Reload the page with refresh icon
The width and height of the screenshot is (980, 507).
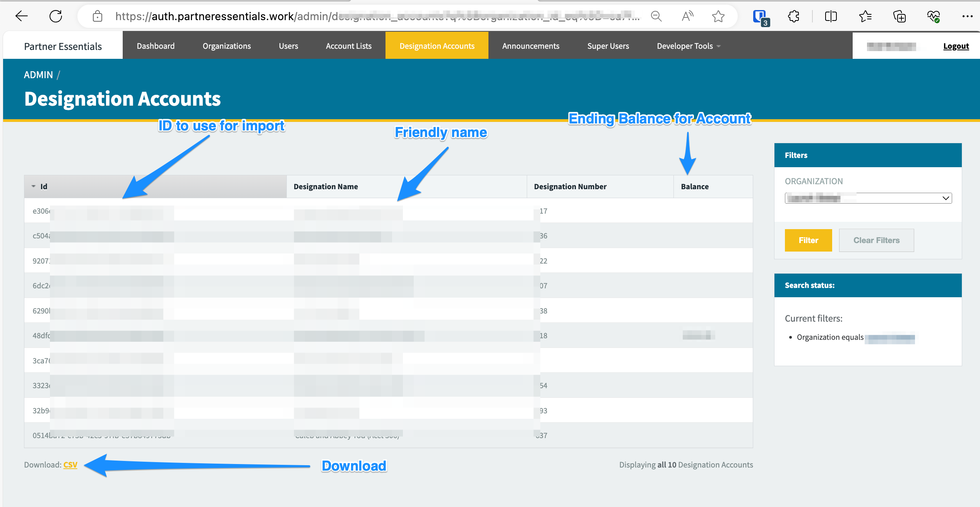(56, 16)
